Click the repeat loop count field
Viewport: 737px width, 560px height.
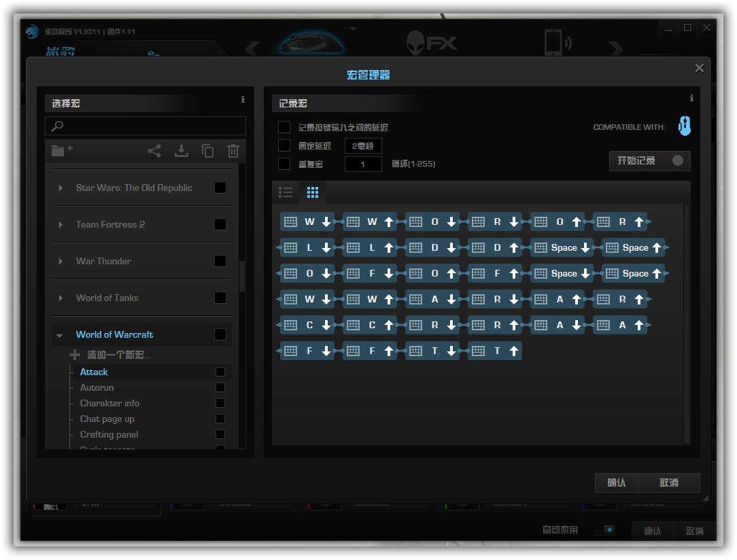363,164
